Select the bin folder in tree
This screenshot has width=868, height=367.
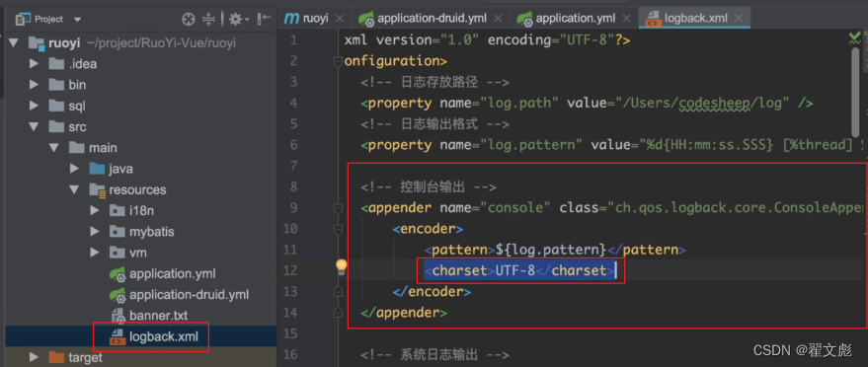[x=67, y=85]
